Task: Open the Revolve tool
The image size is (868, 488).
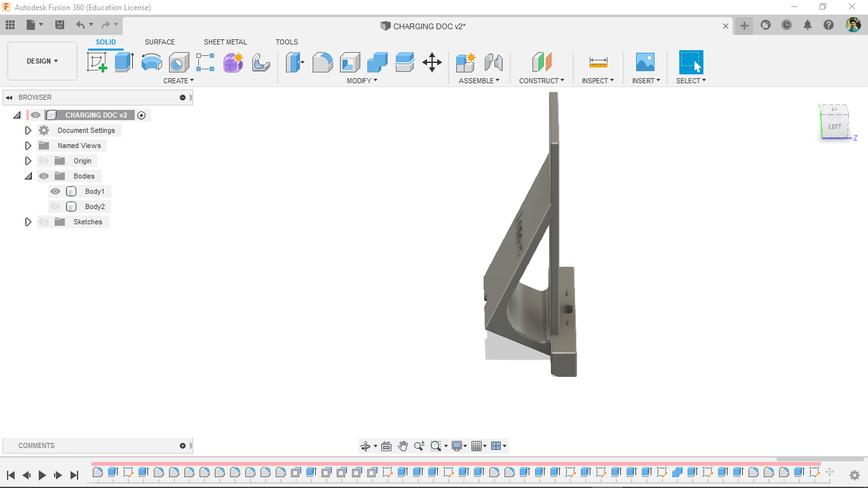Action: (x=152, y=62)
